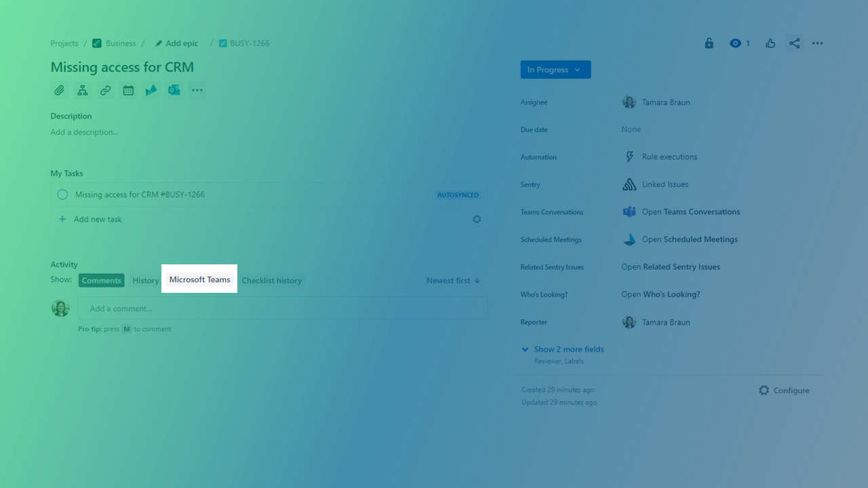Click the attachment paperclip icon
The height and width of the screenshot is (488, 868).
[x=60, y=90]
